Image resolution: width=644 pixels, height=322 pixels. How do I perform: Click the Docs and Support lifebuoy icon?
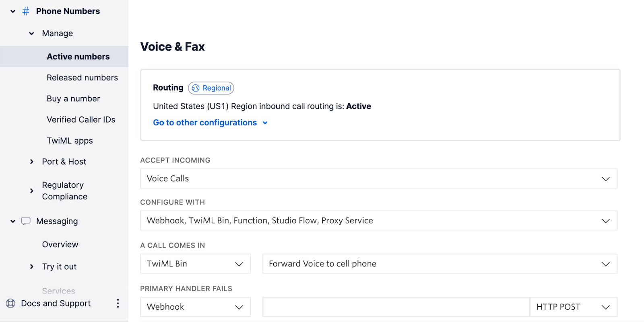click(x=11, y=304)
